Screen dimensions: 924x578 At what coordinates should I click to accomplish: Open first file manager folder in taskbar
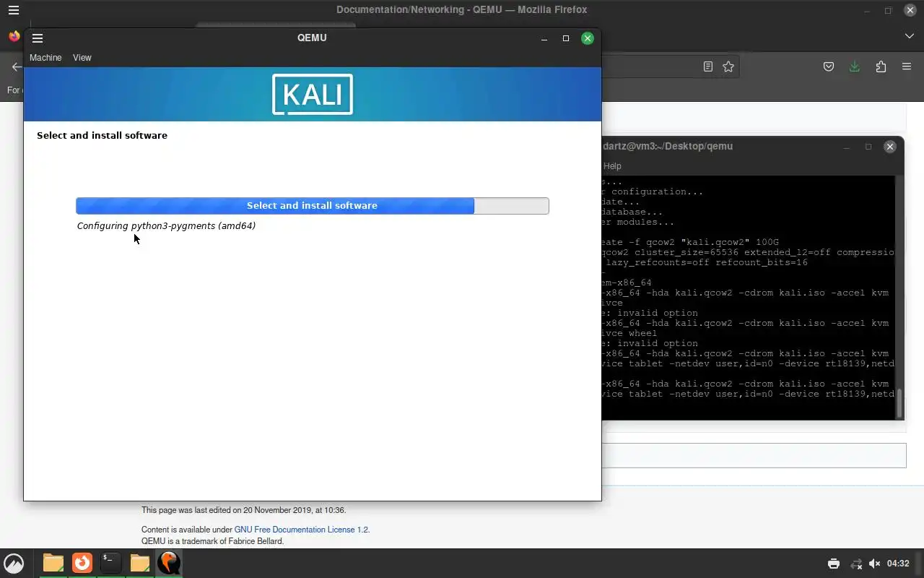[x=53, y=563]
